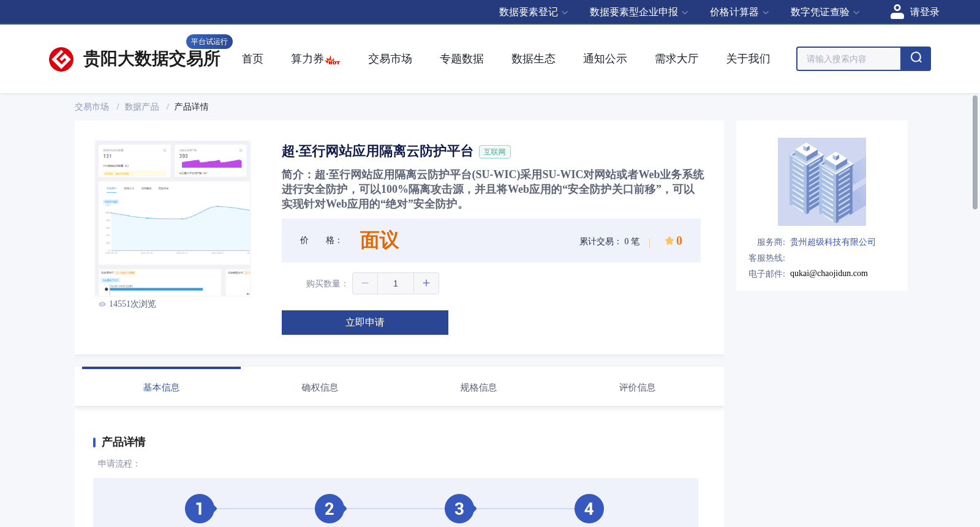Click the red site logo icon
This screenshot has width=980, height=527.
(x=61, y=59)
